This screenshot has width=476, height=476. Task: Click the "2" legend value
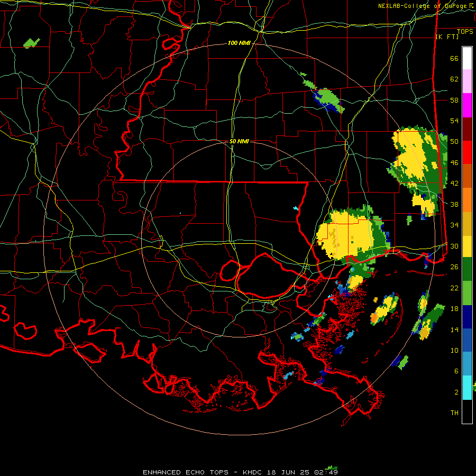coord(456,392)
